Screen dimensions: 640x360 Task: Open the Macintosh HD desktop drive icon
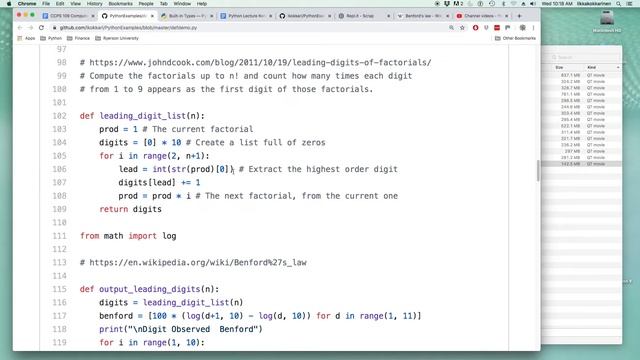pyautogui.click(x=607, y=22)
